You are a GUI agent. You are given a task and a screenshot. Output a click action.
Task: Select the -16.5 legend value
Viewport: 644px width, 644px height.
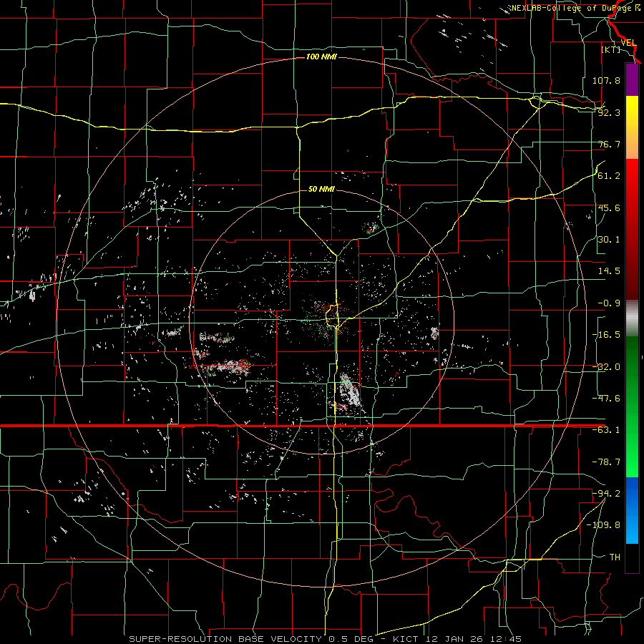tap(606, 335)
